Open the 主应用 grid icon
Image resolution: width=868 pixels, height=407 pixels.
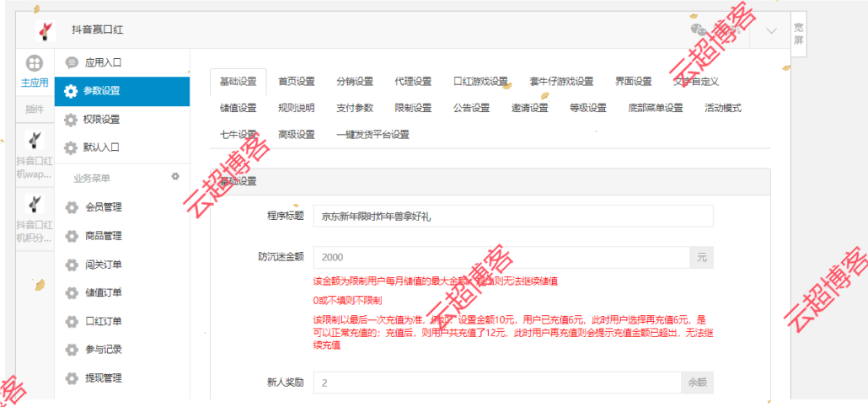tap(35, 63)
